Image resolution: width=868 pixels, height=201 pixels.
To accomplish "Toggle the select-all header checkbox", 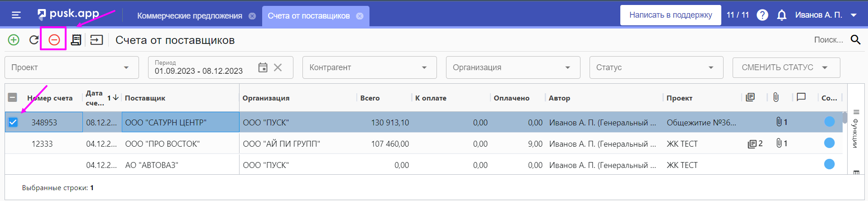I will [x=13, y=97].
